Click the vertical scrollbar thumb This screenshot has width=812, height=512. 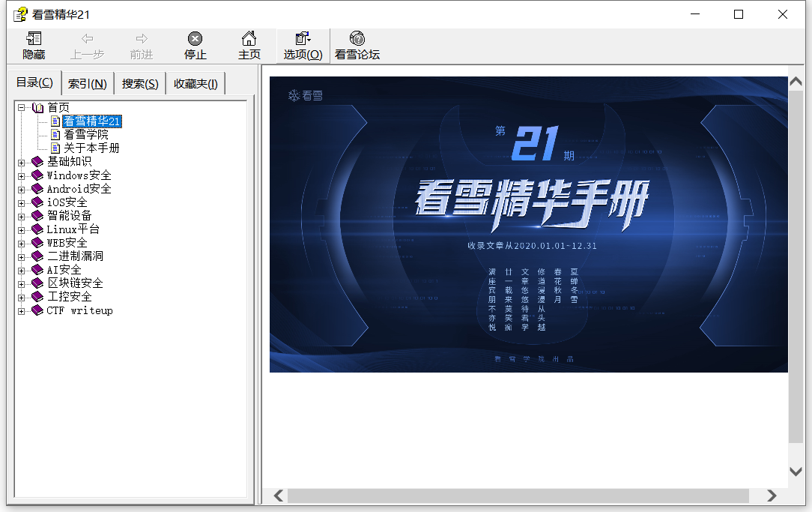pyautogui.click(x=796, y=266)
